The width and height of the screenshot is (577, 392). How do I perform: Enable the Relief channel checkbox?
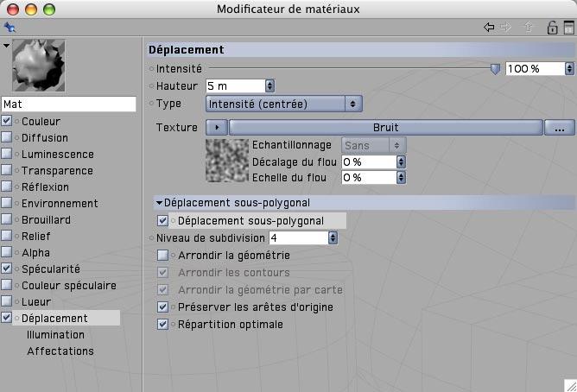point(7,236)
